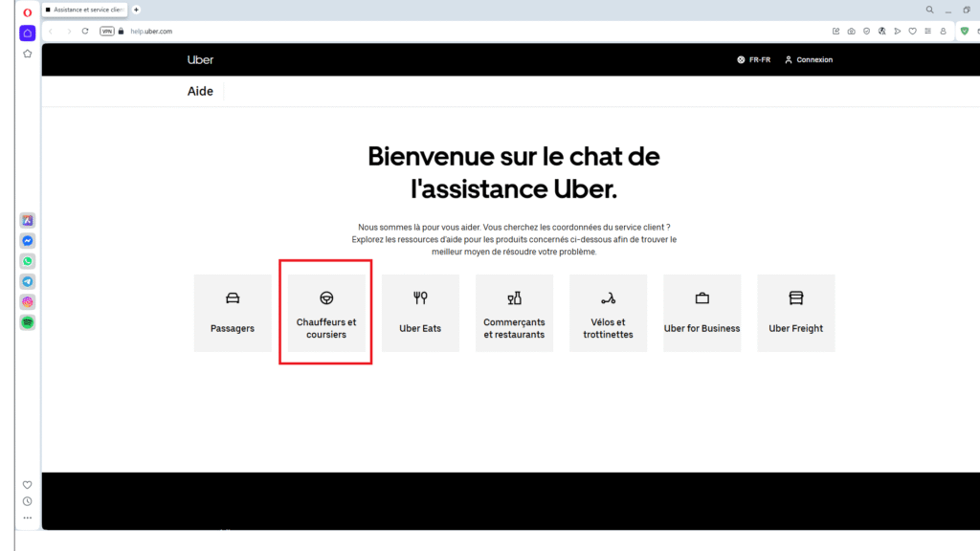Open sidebar three-dot settings menu
Viewport: 980px width, 551px height.
pyautogui.click(x=28, y=518)
